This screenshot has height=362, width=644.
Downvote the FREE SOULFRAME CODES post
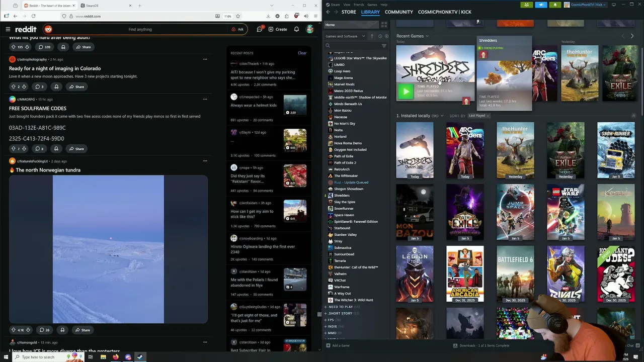[x=25, y=148]
